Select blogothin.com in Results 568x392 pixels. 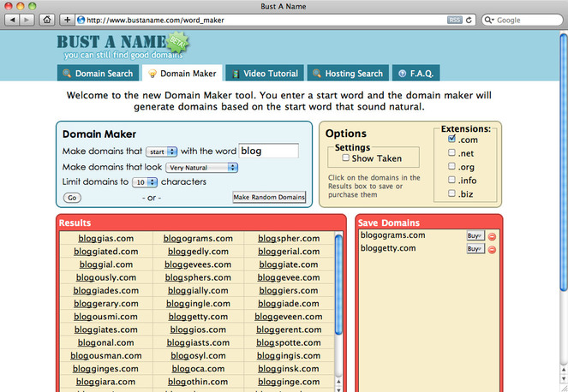(198, 382)
